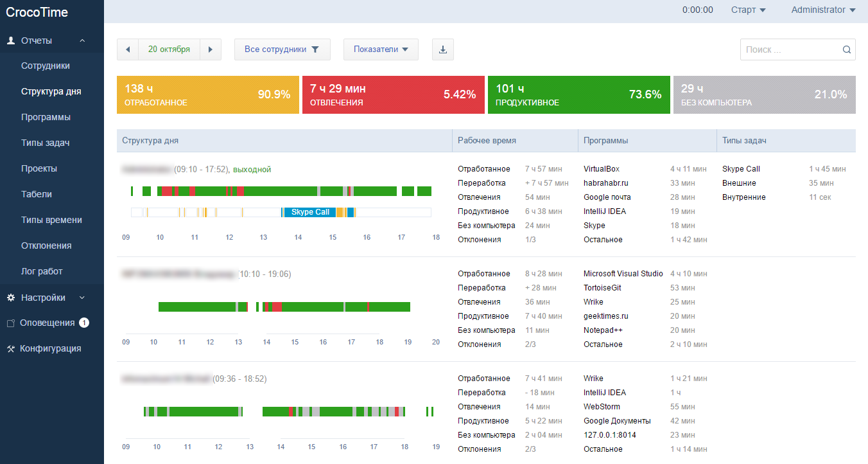The width and height of the screenshot is (868, 464).
Task: Open the Программы report
Action: 46,117
